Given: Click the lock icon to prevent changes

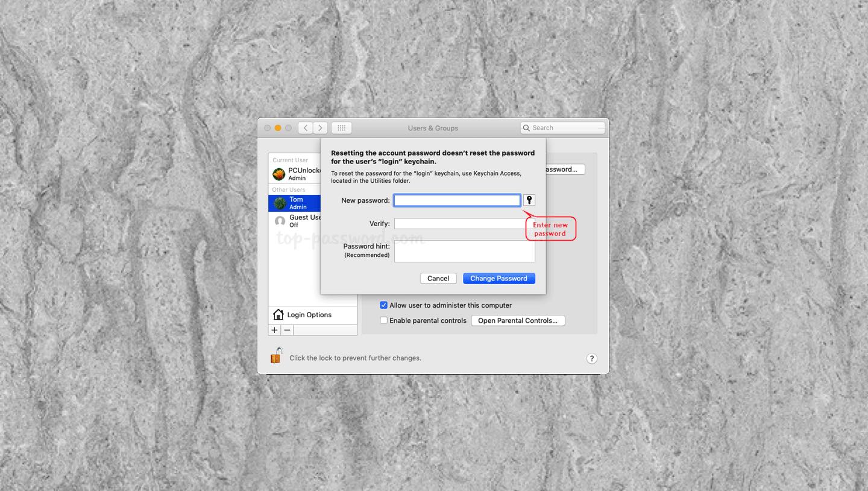Looking at the screenshot, I should pyautogui.click(x=276, y=355).
